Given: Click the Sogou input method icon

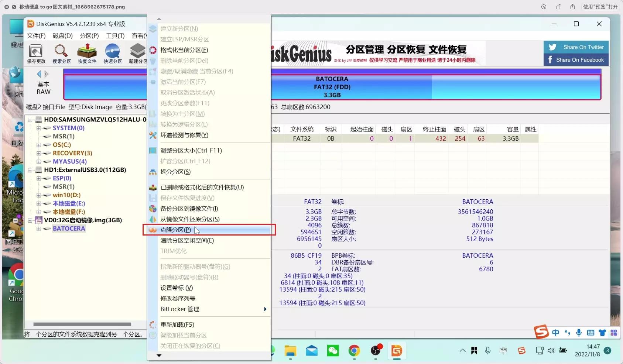Looking at the screenshot, I should tap(521, 351).
